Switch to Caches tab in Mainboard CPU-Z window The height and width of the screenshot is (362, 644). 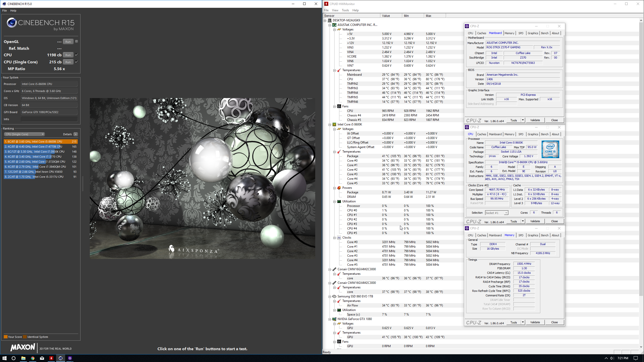coord(481,33)
